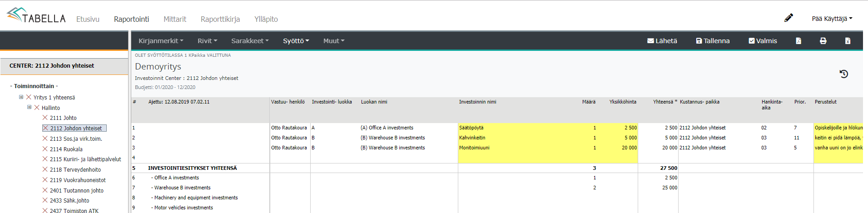This screenshot has height=213, width=868.
Task: Export report as PDF
Action: [799, 41]
